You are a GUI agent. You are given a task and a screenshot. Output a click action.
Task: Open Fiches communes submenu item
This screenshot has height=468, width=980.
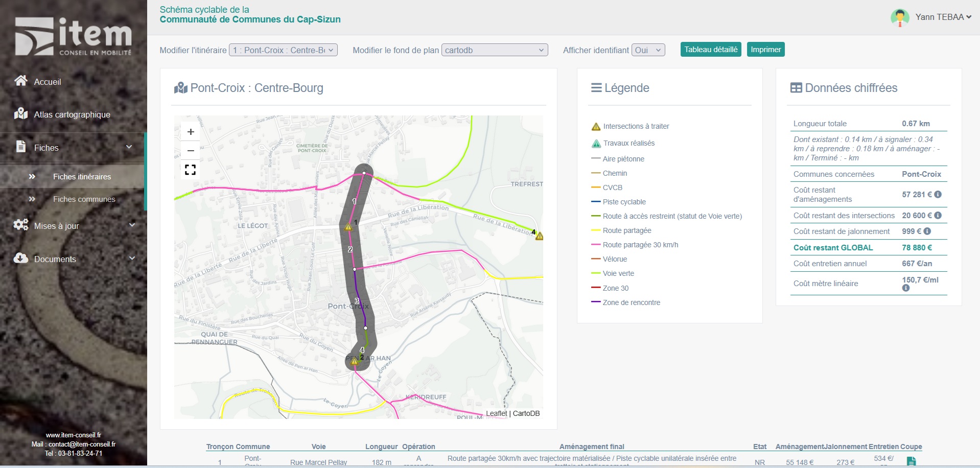point(84,199)
